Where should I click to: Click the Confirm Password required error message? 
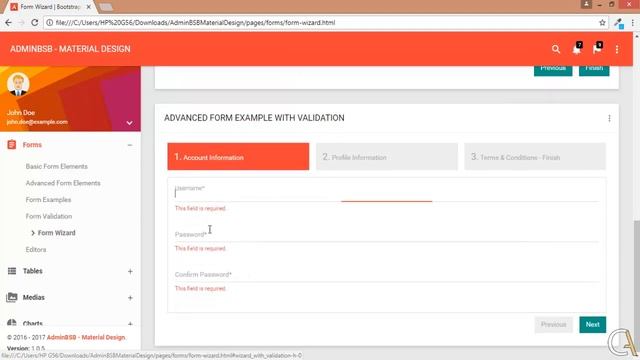tap(200, 288)
